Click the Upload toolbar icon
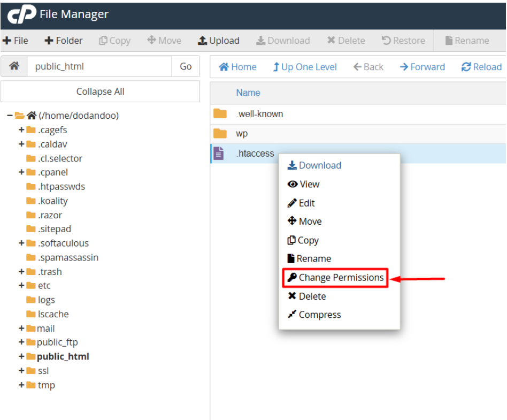The image size is (507, 420). [x=203, y=41]
